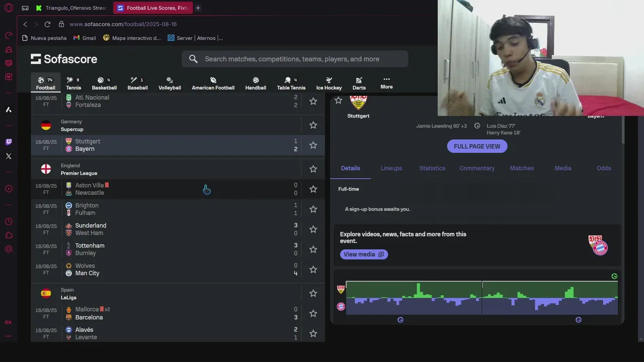Switch to the Matches tab
Viewport: 644px width, 362px height.
(522, 168)
